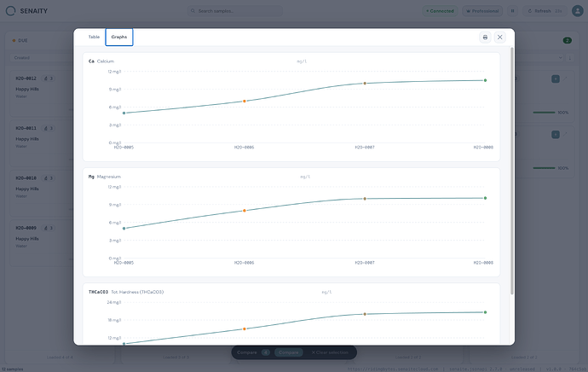Click the Refresh button
This screenshot has width=588, height=372.
545,11
